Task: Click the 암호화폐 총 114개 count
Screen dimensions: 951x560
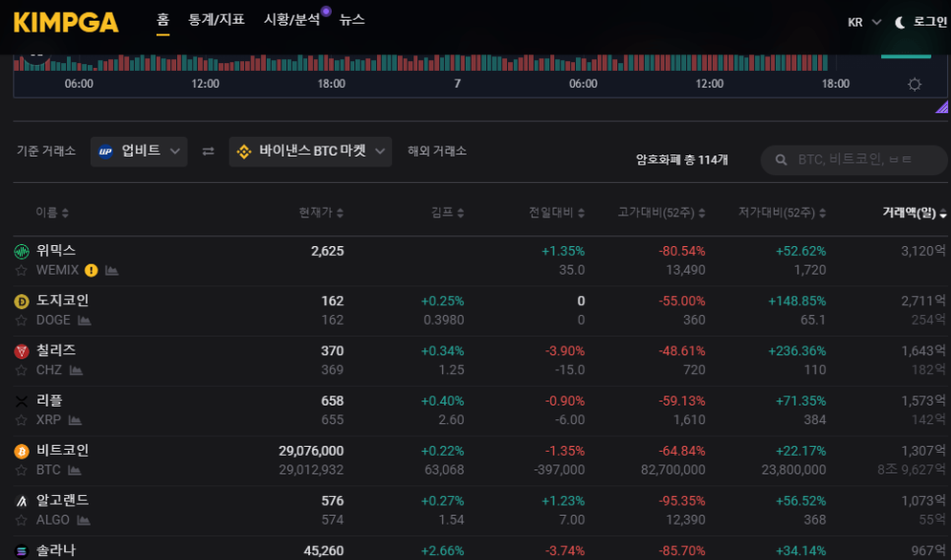Action: [681, 160]
